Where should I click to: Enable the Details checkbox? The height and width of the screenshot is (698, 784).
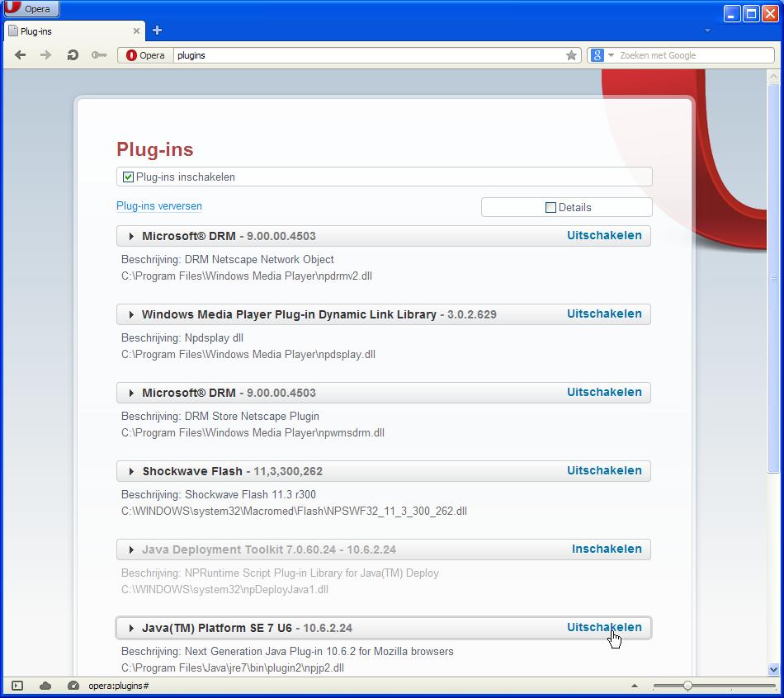click(x=550, y=207)
